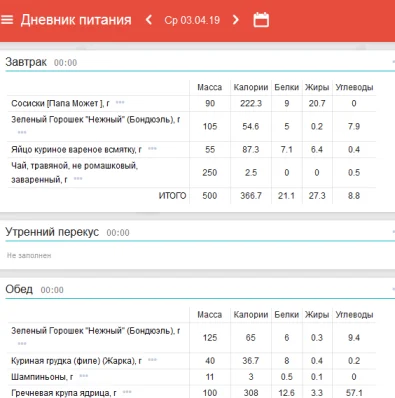
Task: Go to previous day arrow
Action: click(x=149, y=20)
